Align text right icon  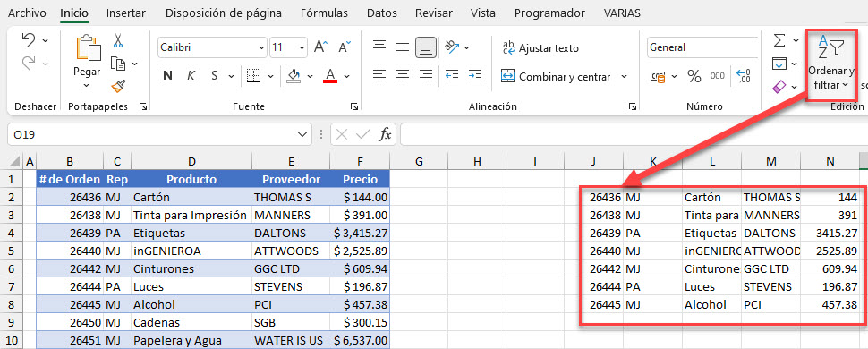(425, 76)
